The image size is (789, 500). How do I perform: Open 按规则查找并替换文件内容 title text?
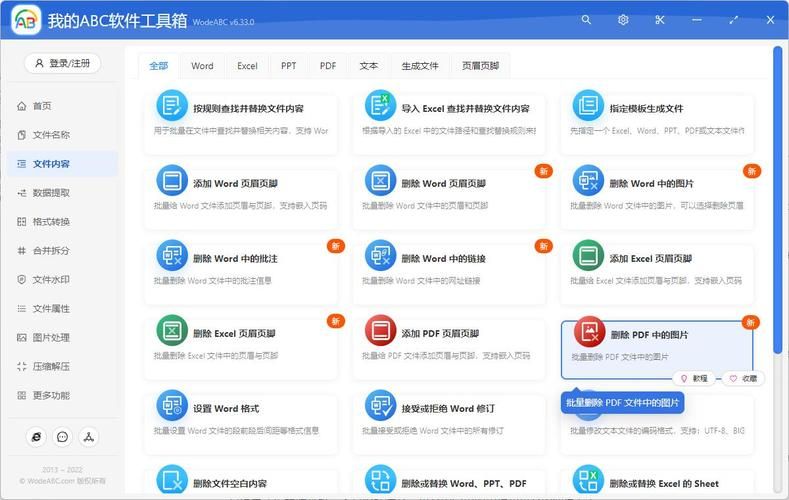(x=249, y=109)
